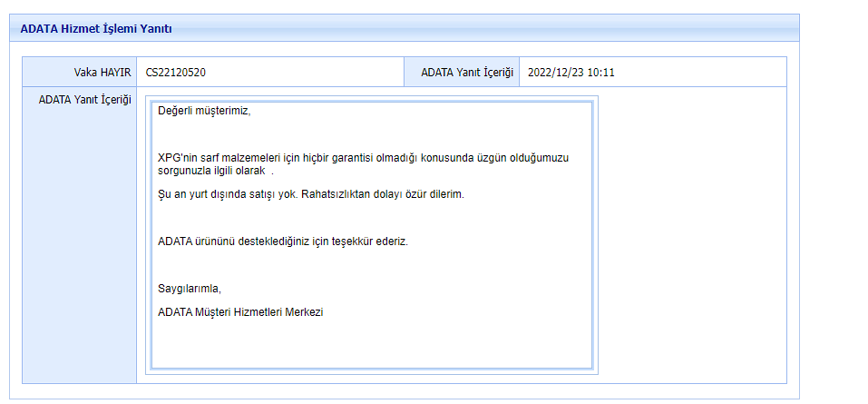Image resolution: width=868 pixels, height=404 pixels.
Task: Click the greeting 'Değerli müşterimiz,'
Action: (x=204, y=111)
